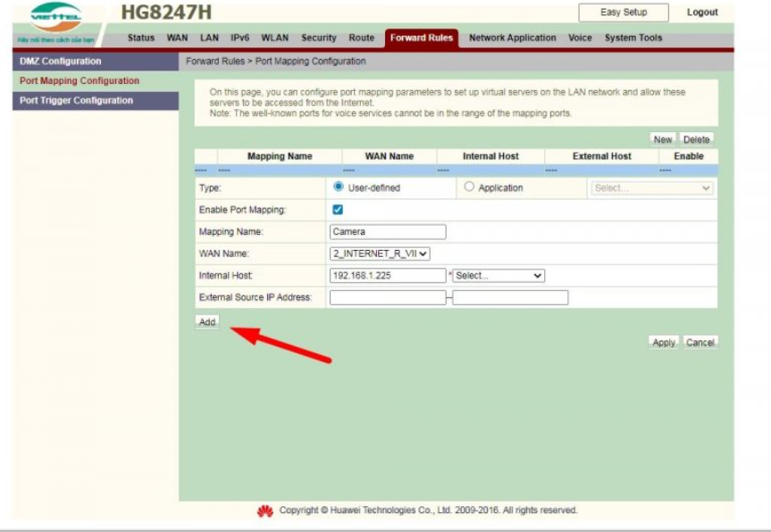Click the New button

tap(662, 139)
